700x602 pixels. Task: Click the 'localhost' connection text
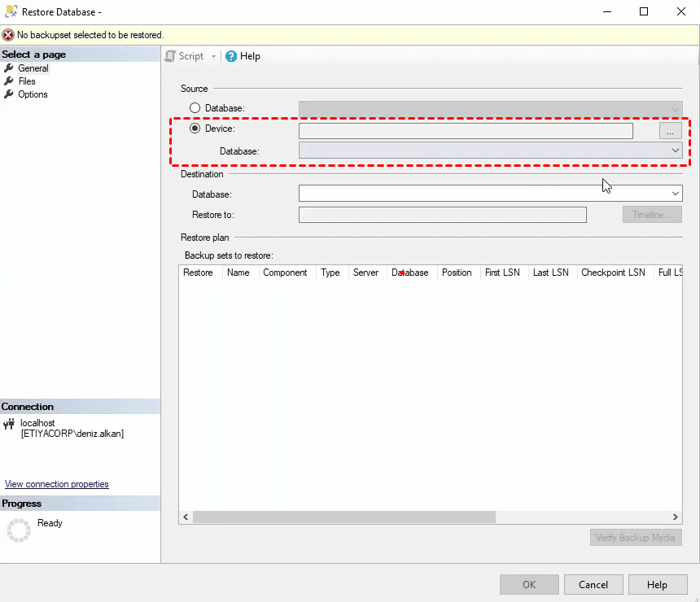pos(37,423)
